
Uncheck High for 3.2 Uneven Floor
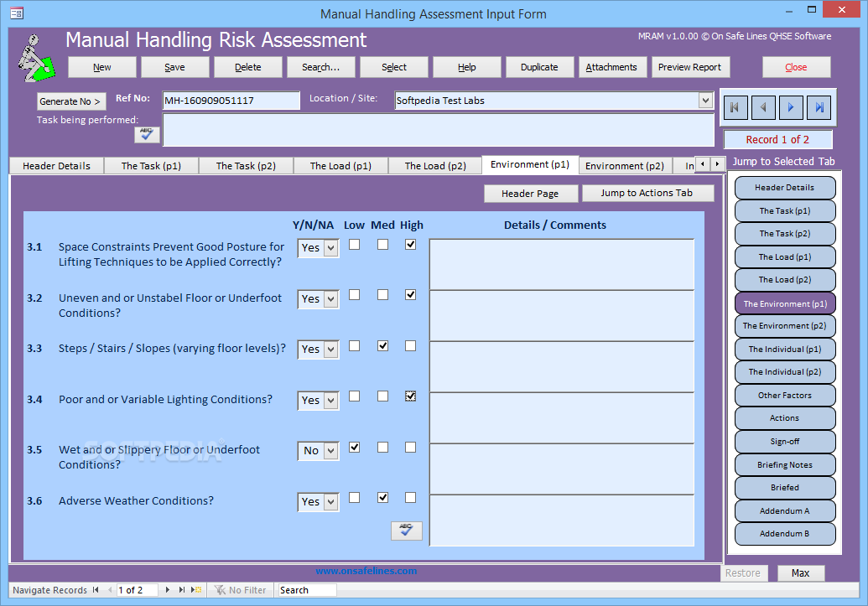(410, 295)
